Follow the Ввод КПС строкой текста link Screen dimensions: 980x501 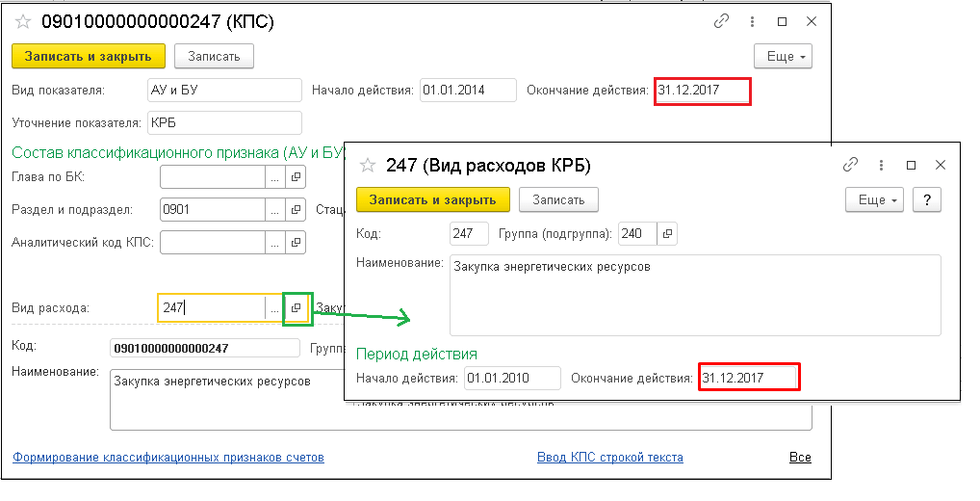click(610, 458)
